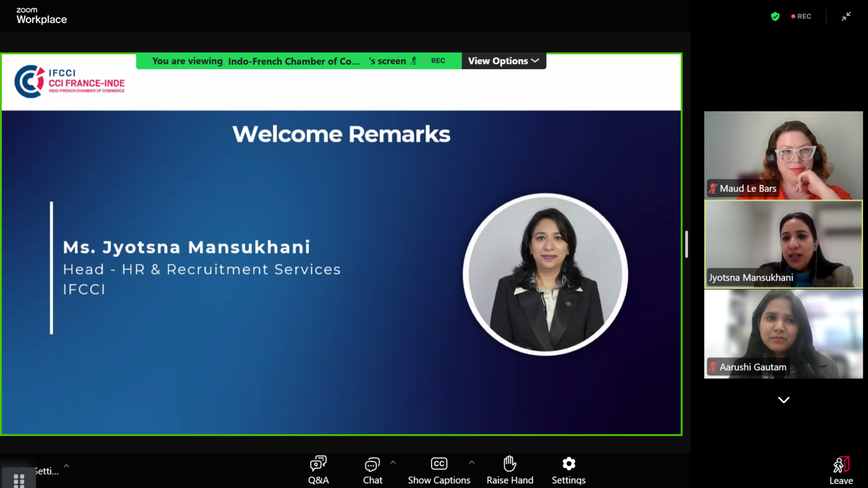Viewport: 868px width, 488px height.
Task: Turn on Show Captions
Action: (x=439, y=470)
